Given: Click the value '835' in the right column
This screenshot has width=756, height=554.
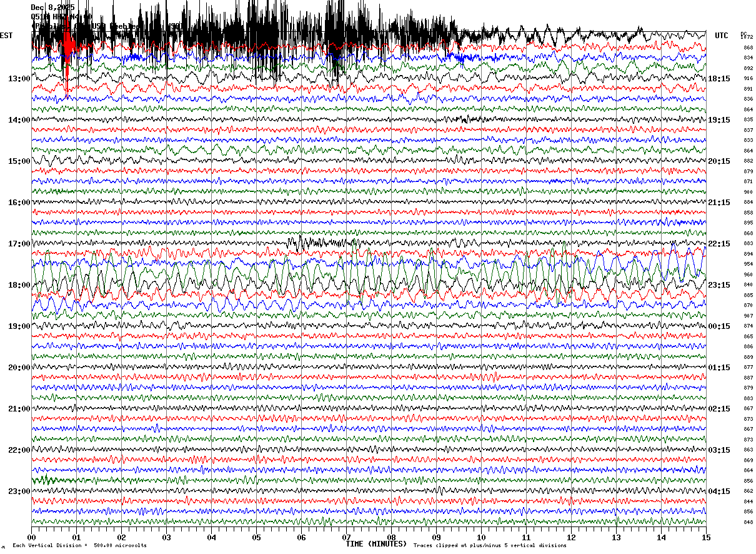Looking at the screenshot, I should click(x=748, y=120).
